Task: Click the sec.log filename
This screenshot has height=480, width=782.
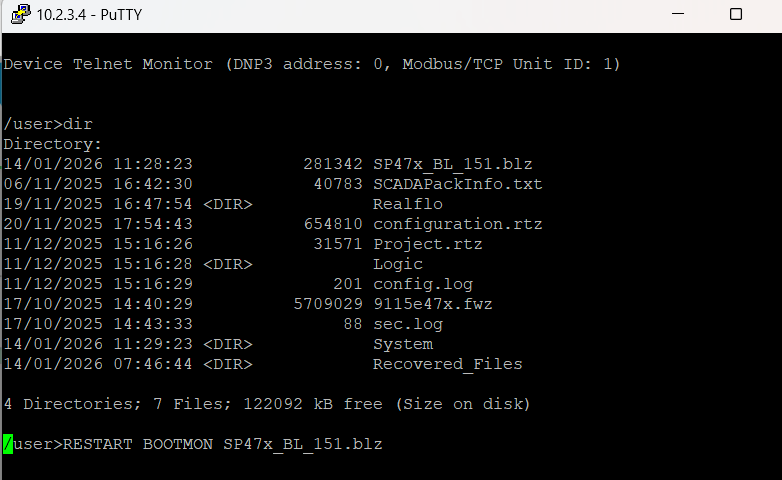Action: 407,324
